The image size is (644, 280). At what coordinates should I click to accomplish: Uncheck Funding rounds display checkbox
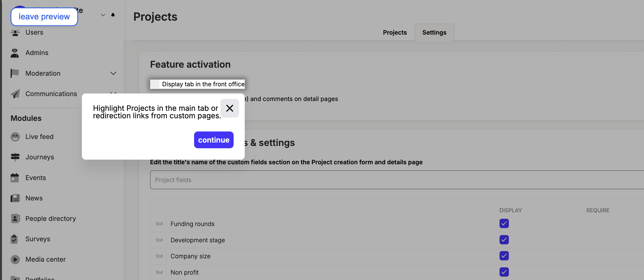504,223
